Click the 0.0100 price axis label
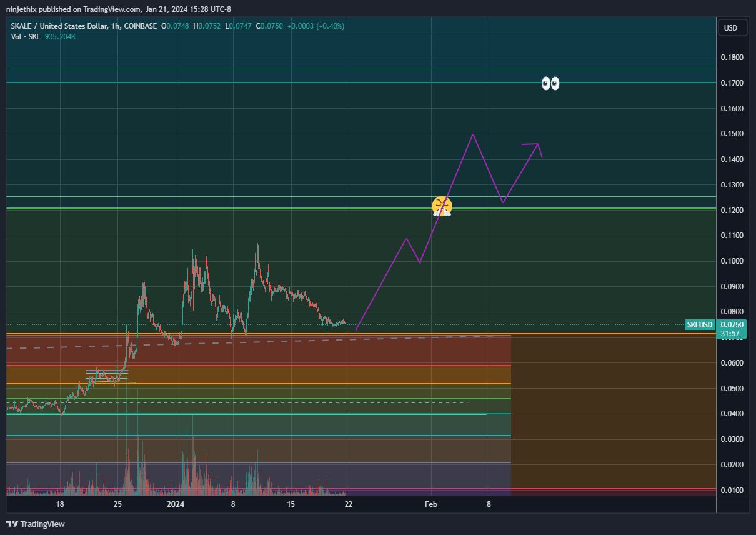Image resolution: width=756 pixels, height=535 pixels. click(732, 491)
